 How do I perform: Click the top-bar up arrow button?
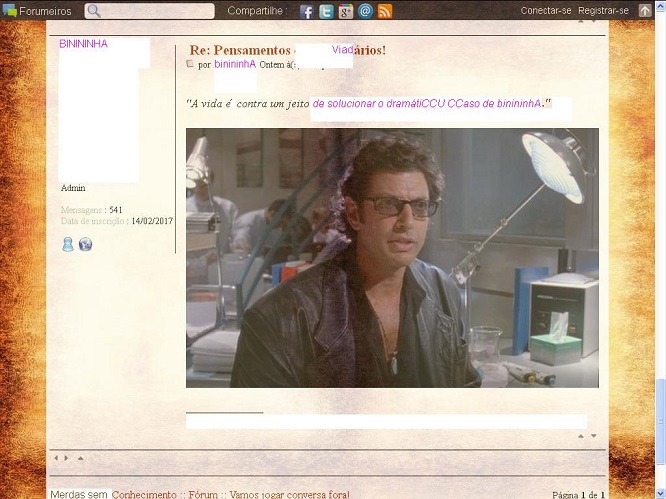click(645, 11)
